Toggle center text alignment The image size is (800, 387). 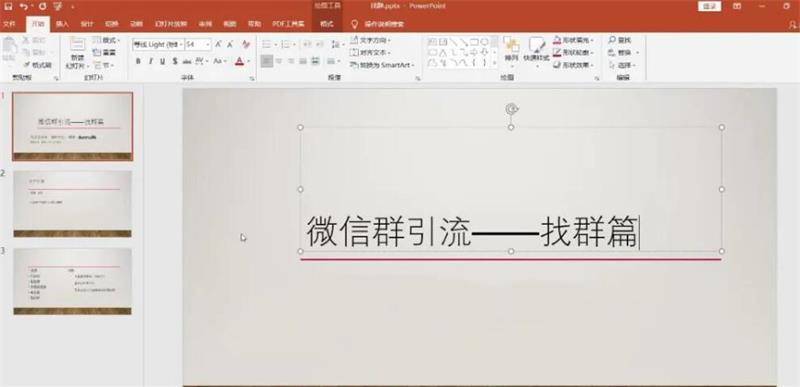click(x=279, y=61)
